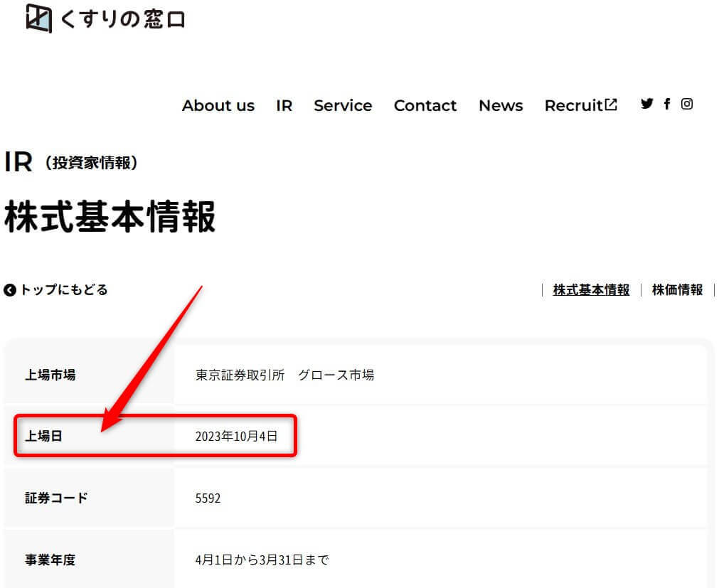719x588 pixels.
Task: Click the 東京証券取引所 グロース市場 text
Action: [284, 375]
